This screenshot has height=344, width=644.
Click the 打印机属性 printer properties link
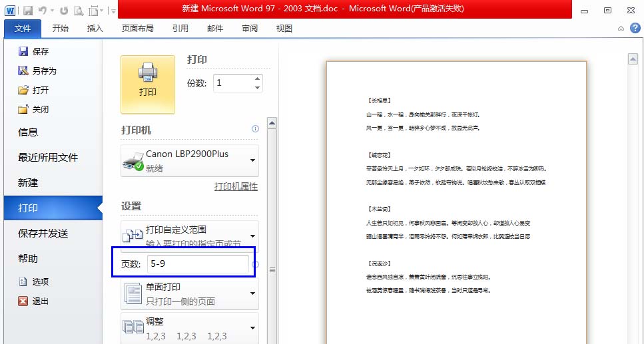click(x=236, y=187)
